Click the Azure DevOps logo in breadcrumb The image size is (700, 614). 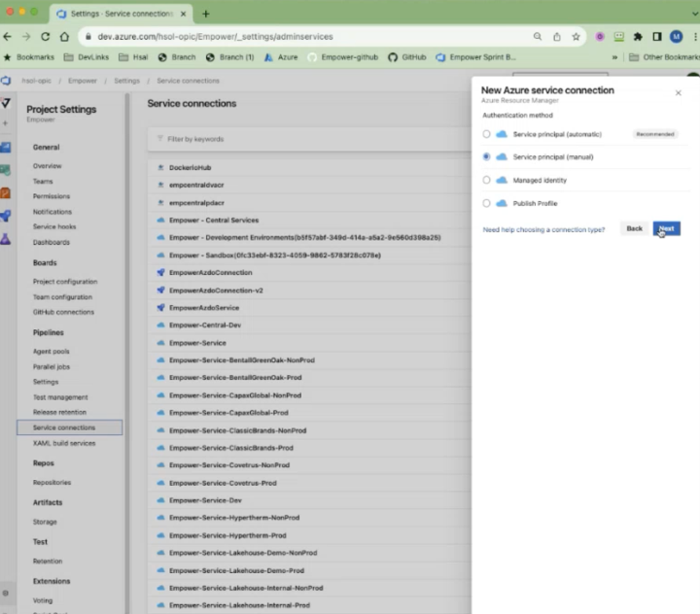pyautogui.click(x=6, y=81)
